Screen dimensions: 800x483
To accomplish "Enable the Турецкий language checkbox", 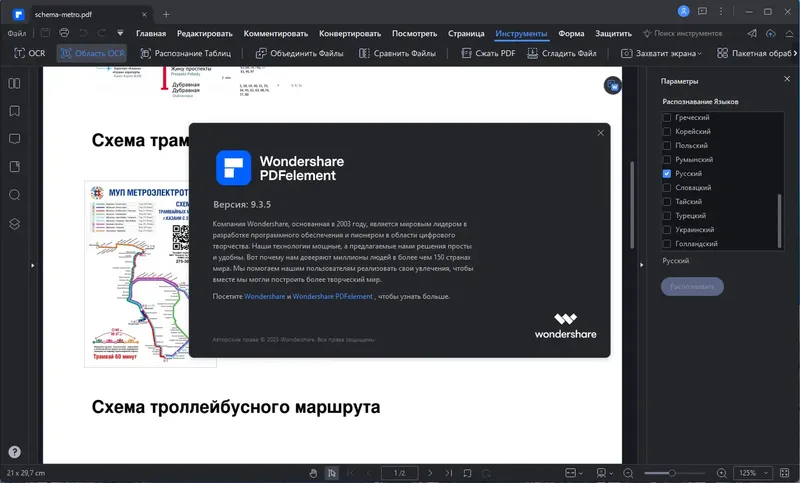I will pos(666,216).
